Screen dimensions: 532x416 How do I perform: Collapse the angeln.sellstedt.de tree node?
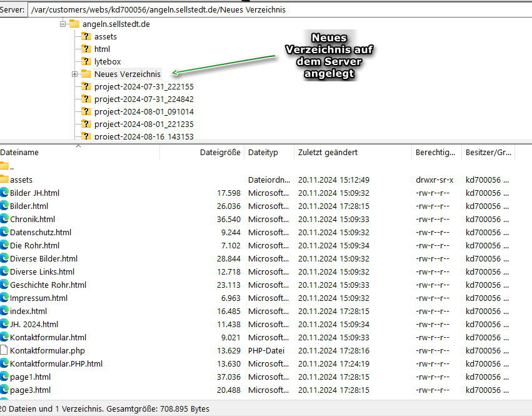tap(63, 24)
